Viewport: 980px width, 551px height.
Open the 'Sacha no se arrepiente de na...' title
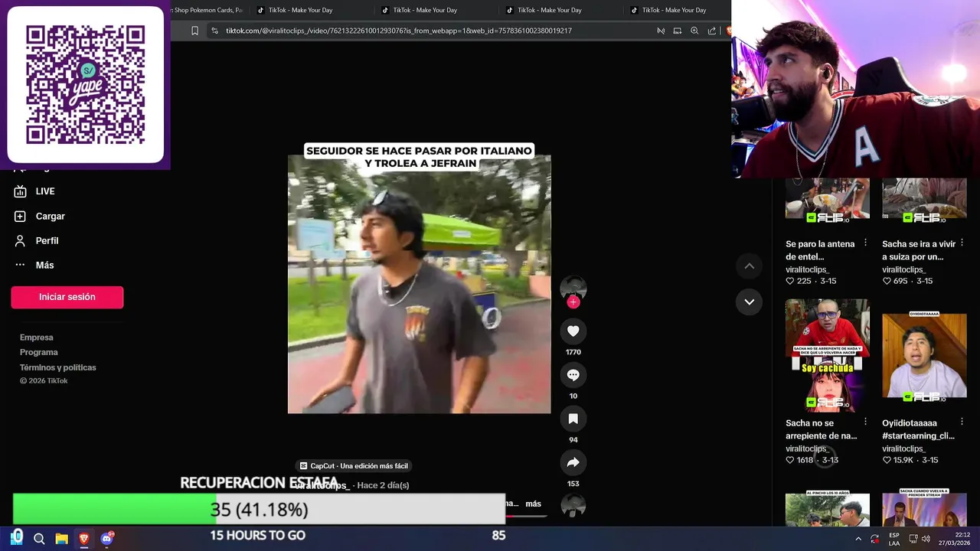tap(821, 429)
